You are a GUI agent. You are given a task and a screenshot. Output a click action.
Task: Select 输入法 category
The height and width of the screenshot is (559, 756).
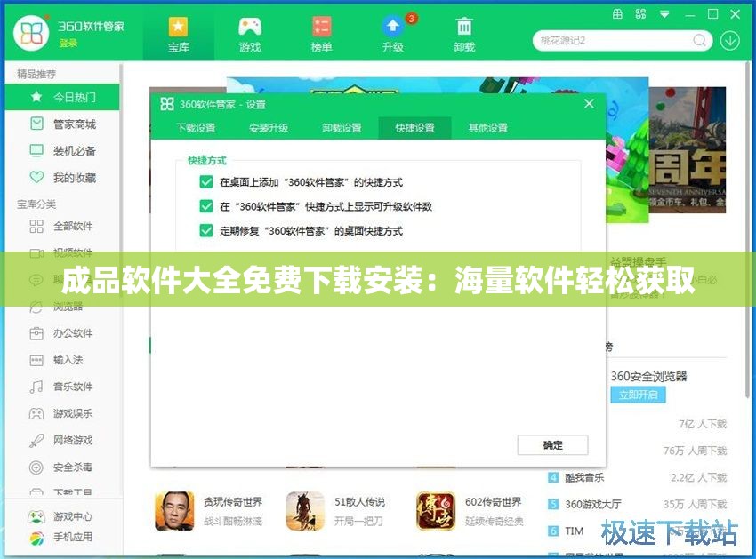pyautogui.click(x=62, y=360)
